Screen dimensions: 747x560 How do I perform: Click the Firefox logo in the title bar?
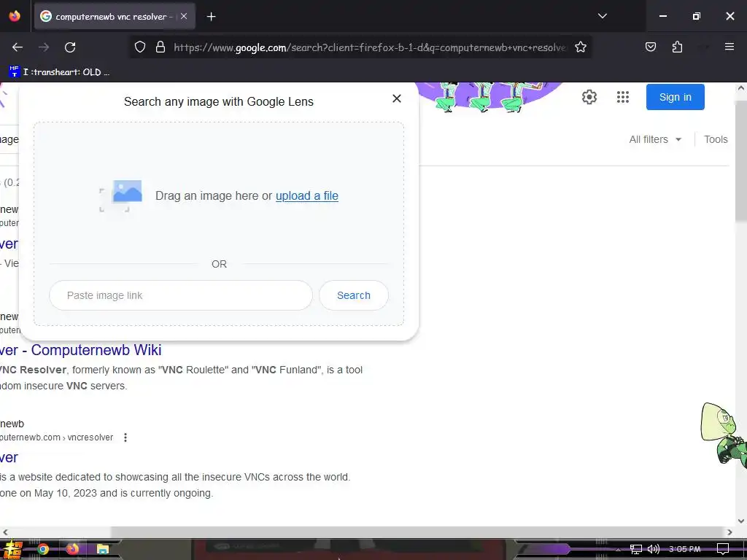pyautogui.click(x=15, y=16)
